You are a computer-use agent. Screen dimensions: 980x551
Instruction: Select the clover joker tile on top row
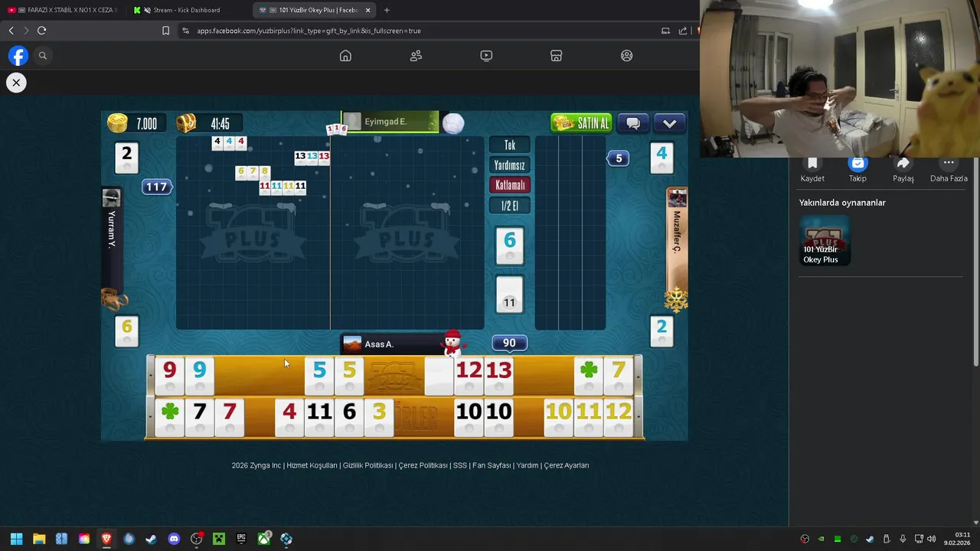589,375
